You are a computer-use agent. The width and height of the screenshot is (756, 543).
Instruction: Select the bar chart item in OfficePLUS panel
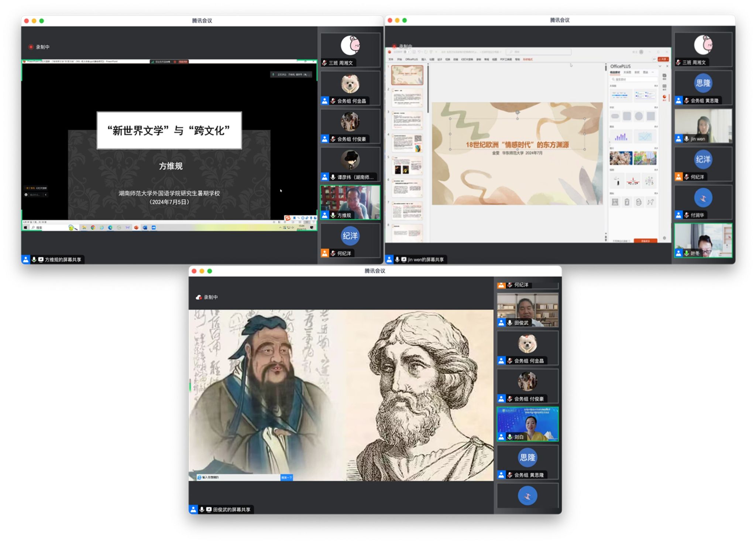pos(621,137)
